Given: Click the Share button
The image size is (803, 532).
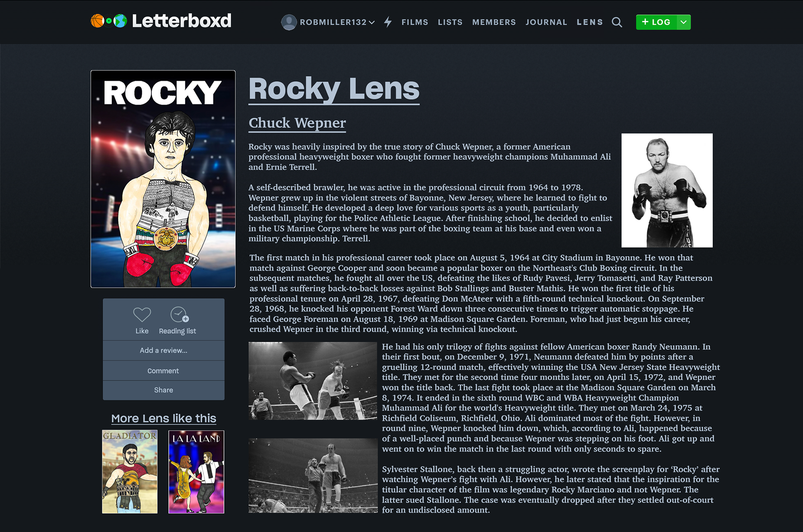Looking at the screenshot, I should pyautogui.click(x=164, y=390).
